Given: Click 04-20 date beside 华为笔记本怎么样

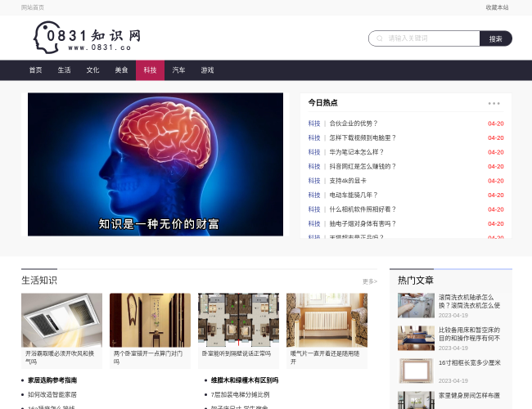Looking at the screenshot, I should click(x=496, y=152).
